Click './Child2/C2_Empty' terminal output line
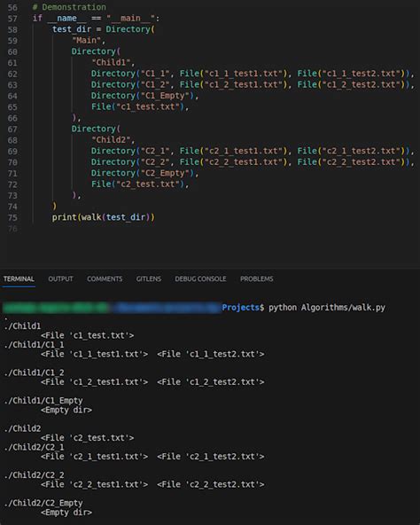Screen dimensions: 420x525 [x=43, y=503]
